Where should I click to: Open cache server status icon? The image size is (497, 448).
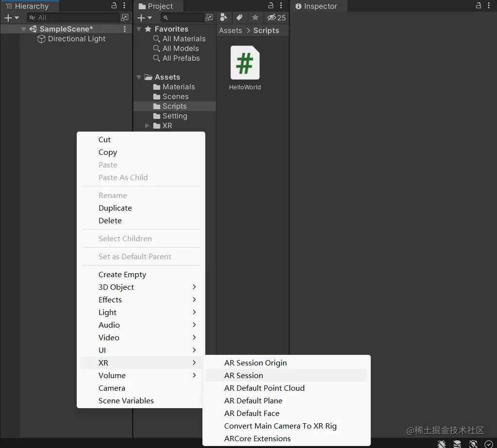pyautogui.click(x=457, y=444)
